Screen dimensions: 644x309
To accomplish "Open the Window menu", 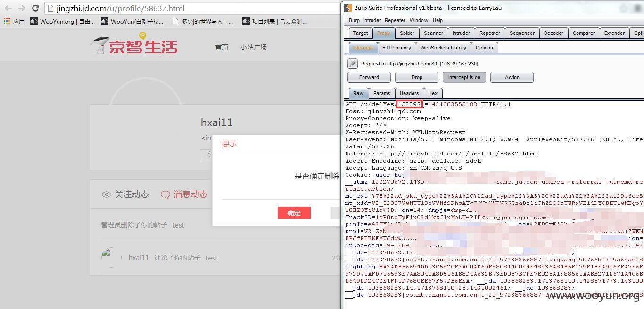I will tap(419, 20).
